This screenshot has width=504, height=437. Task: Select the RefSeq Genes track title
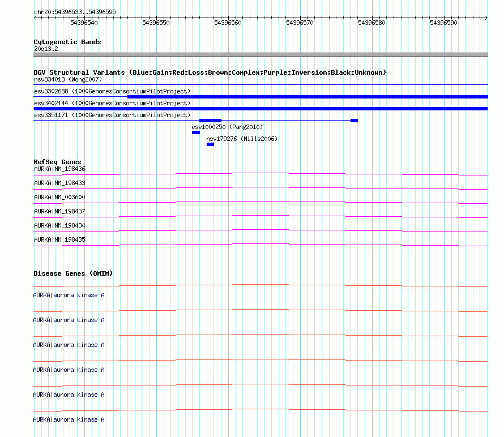57,162
